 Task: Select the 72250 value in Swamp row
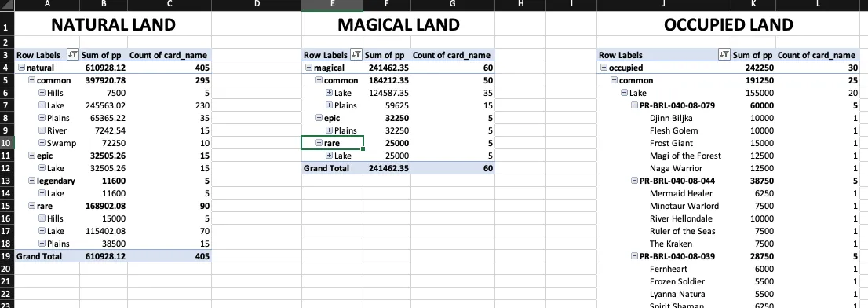[104, 143]
